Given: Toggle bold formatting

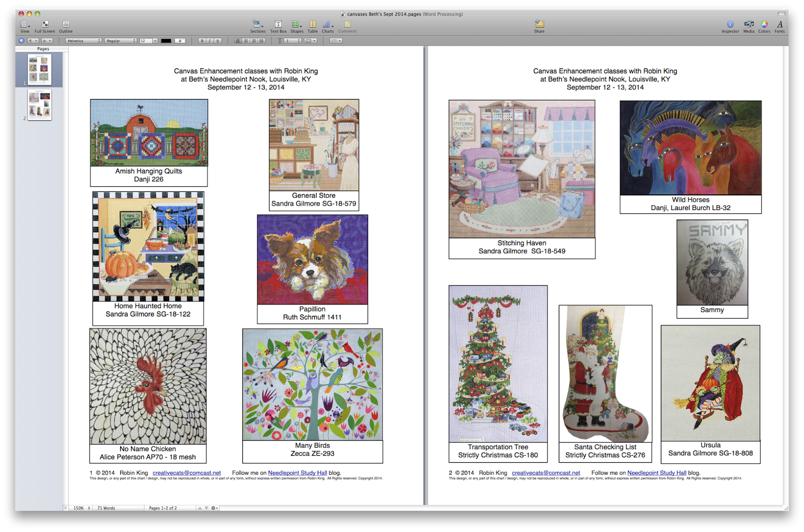Looking at the screenshot, I should click(x=202, y=41).
